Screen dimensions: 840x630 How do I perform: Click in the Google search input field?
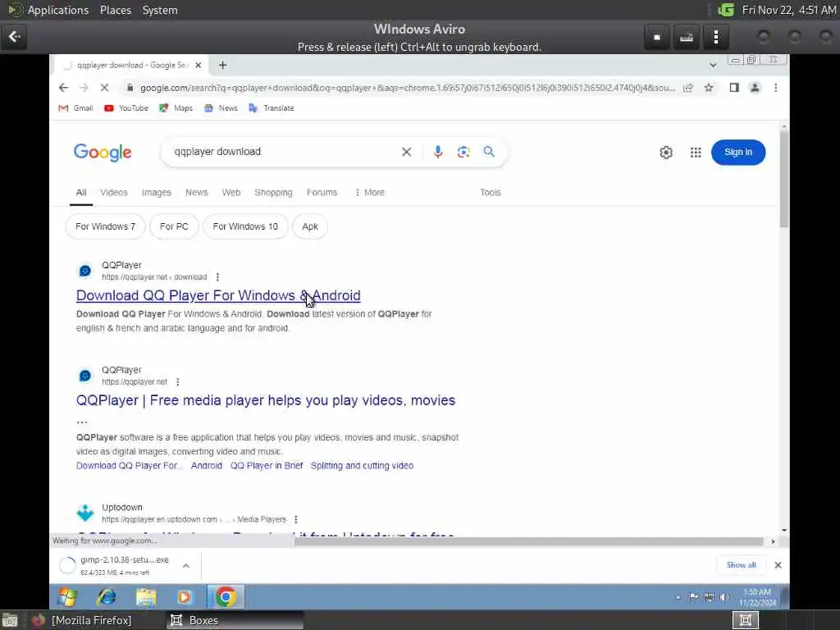(x=284, y=152)
